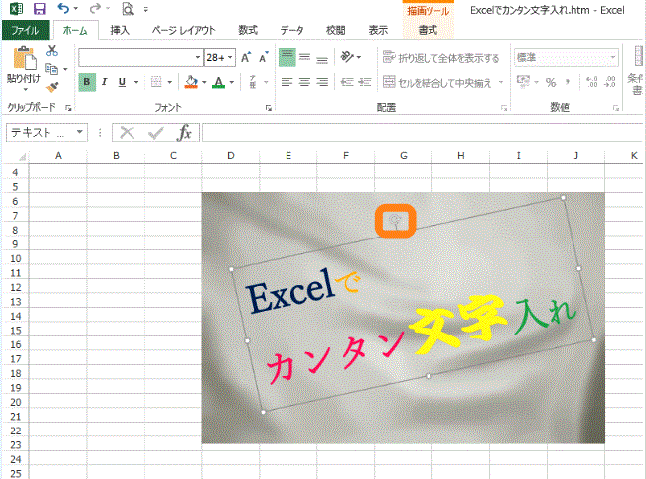Click the rotation handle of the text box

tap(395, 219)
